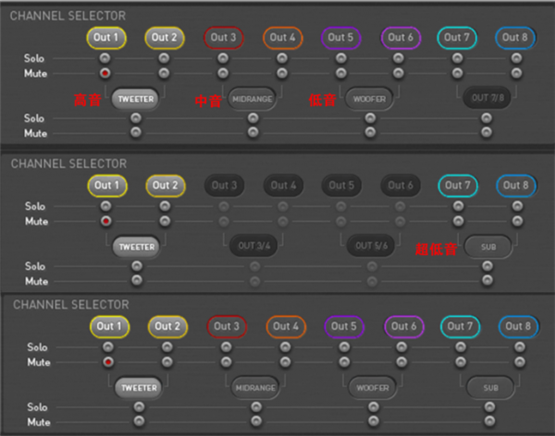555x436 pixels.
Task: Mute Out 3 in the bottom panel
Action: click(x=226, y=362)
